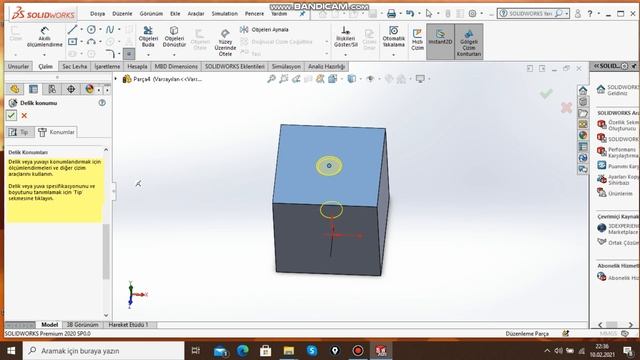Select the Arc sketch tool
Screen dimensions: 640x360
pyautogui.click(x=91, y=42)
